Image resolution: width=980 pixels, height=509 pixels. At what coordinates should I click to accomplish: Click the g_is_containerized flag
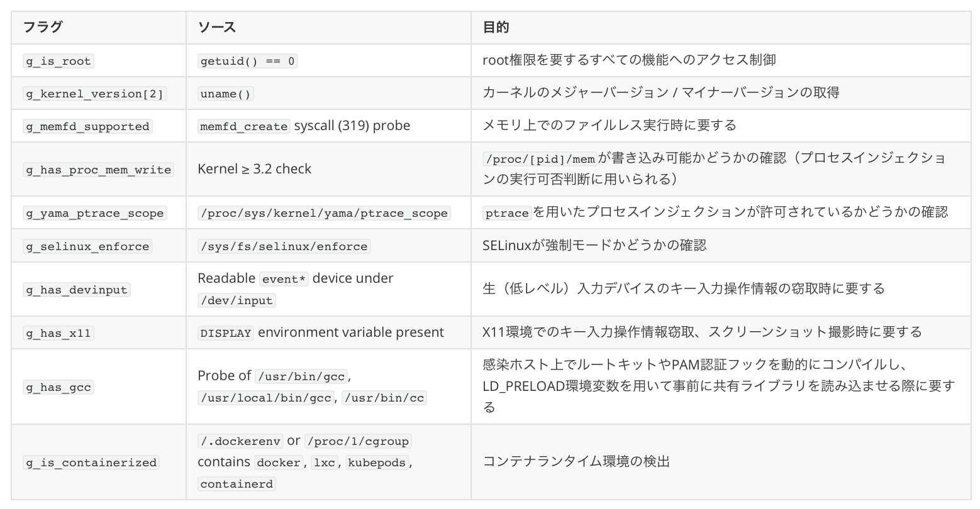(91, 462)
